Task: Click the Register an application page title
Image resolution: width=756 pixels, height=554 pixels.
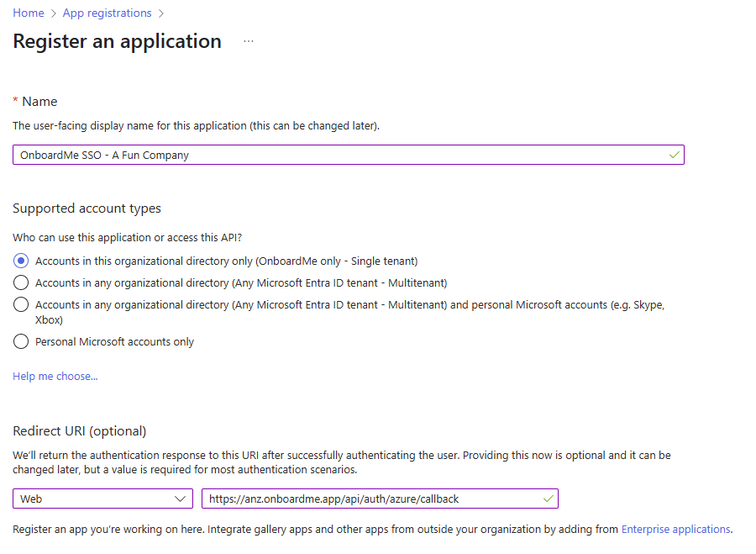Action: (118, 41)
